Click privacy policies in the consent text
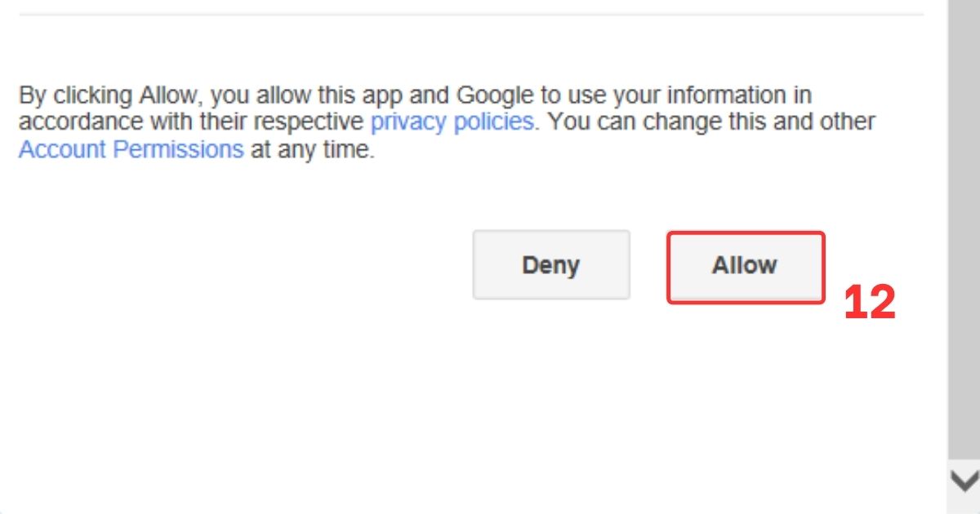 [x=451, y=121]
